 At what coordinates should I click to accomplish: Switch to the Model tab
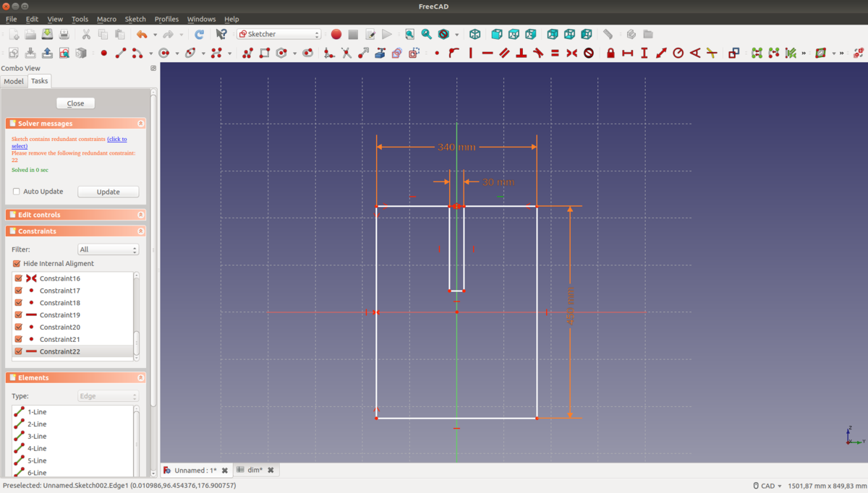tap(14, 81)
